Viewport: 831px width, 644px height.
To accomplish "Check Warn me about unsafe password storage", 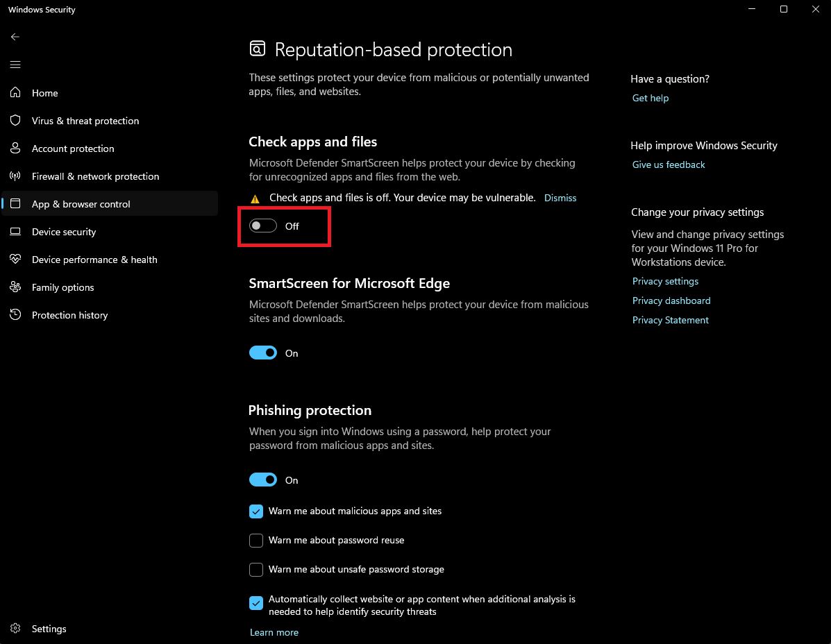I will point(256,570).
